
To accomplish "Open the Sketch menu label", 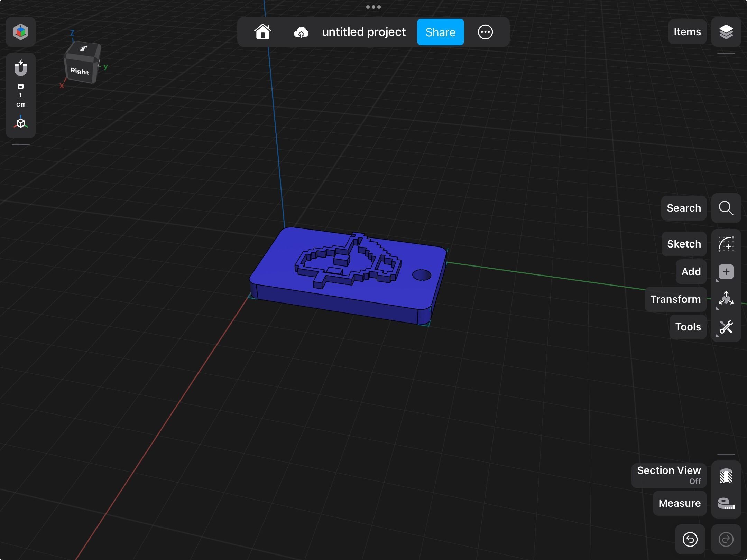I will (684, 244).
